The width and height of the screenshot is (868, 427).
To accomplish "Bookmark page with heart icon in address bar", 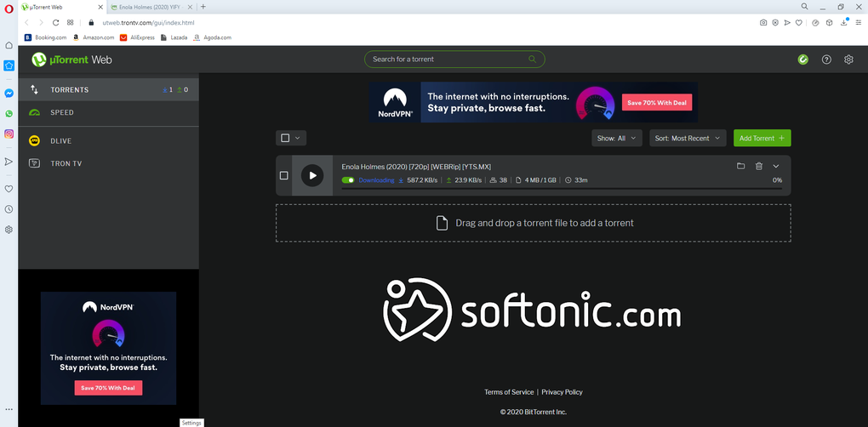I will point(799,23).
